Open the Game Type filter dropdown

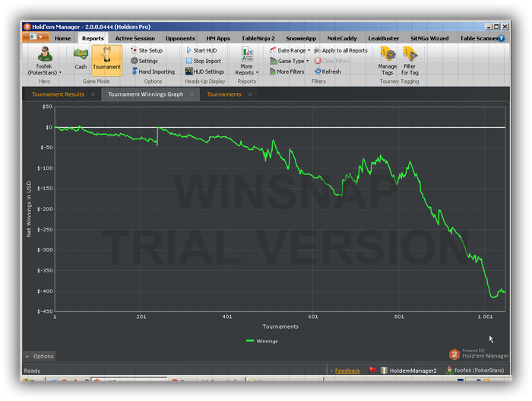[290, 61]
